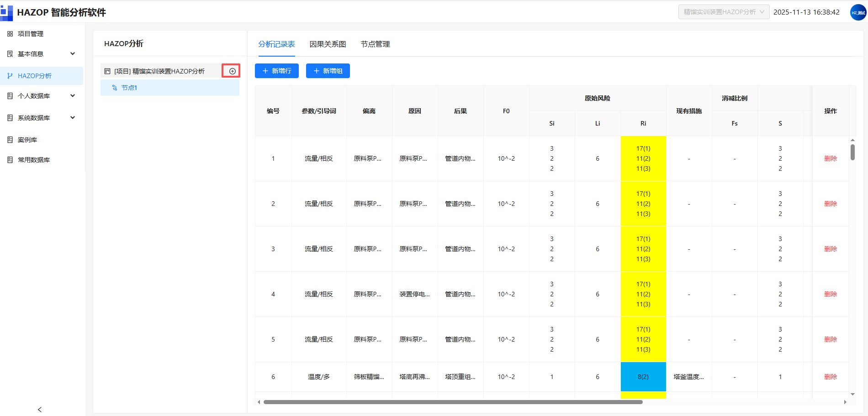Viewport: 868px width, 416px height.
Task: Open the user avatar at top right
Action: pyautogui.click(x=858, y=12)
